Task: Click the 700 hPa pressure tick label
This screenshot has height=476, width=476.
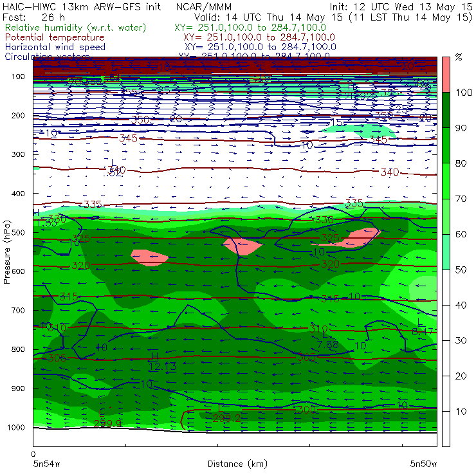Action: click(18, 310)
